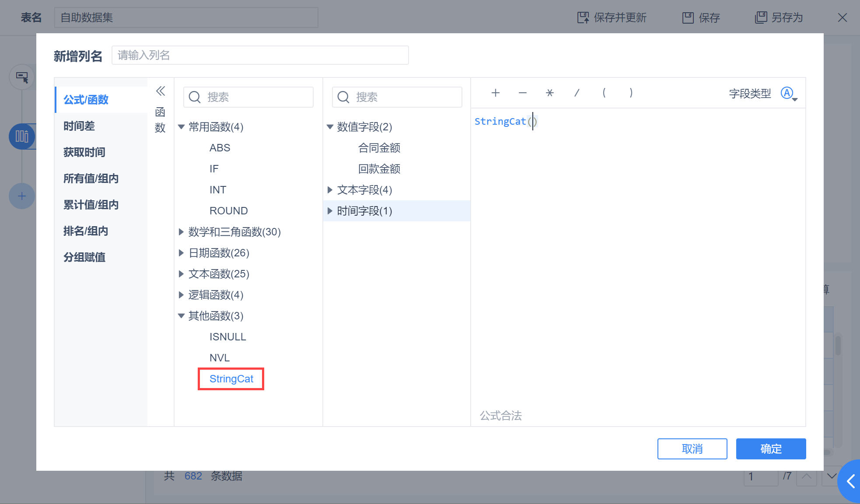The image size is (860, 504).
Task: Collapse the 常用函数(4) category
Action: tap(181, 127)
